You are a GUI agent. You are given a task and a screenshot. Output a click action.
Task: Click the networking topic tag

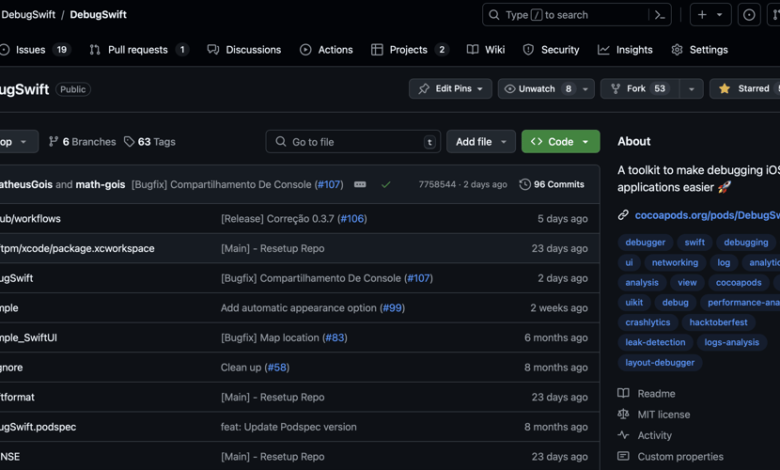(x=675, y=263)
